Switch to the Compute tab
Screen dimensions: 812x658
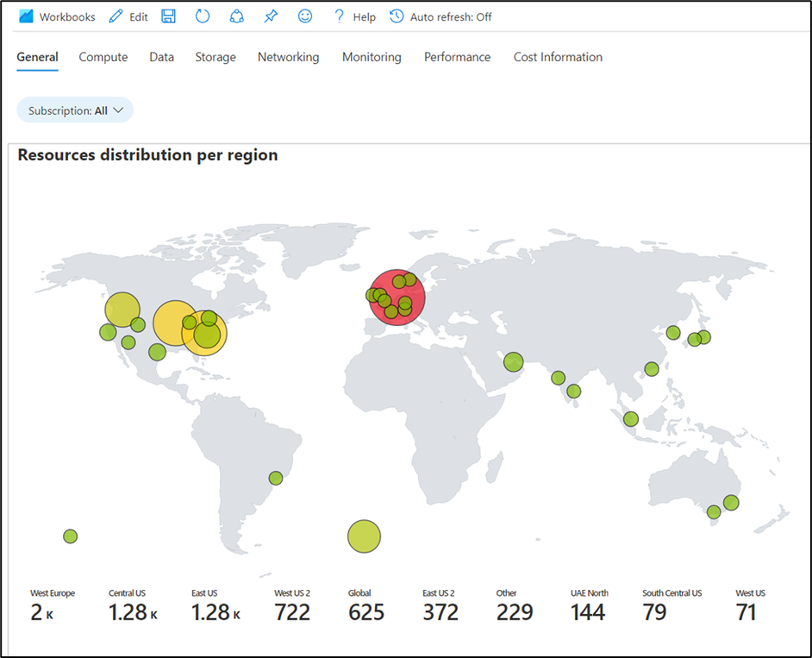point(103,57)
